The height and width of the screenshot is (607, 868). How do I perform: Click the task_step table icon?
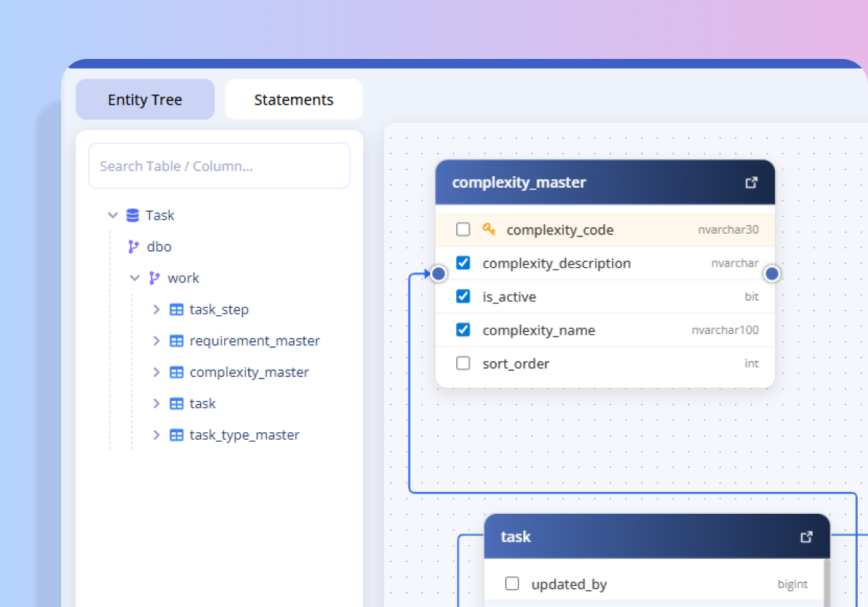[177, 309]
